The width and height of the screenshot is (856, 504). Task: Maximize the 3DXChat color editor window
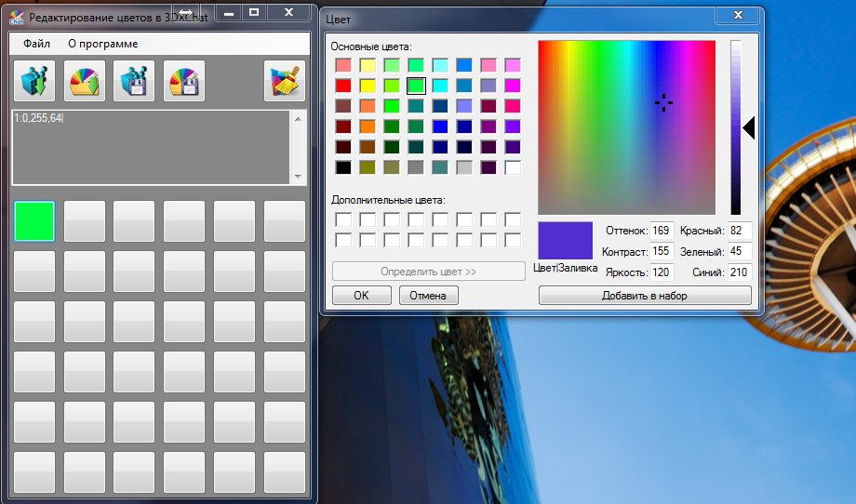(x=254, y=12)
